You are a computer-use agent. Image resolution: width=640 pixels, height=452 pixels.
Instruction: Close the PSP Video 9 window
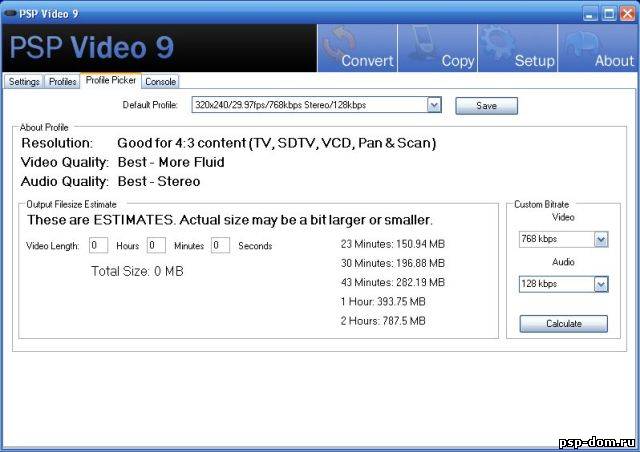coord(626,12)
